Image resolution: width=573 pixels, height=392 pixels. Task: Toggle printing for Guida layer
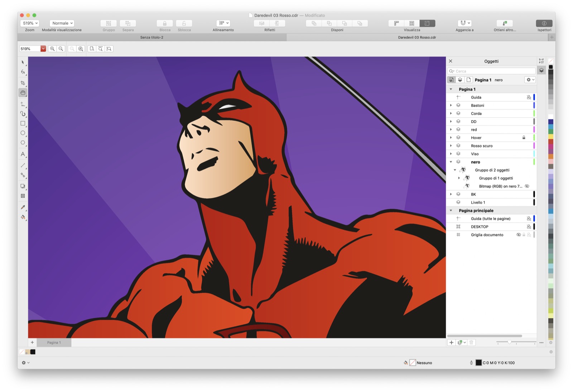click(x=529, y=97)
